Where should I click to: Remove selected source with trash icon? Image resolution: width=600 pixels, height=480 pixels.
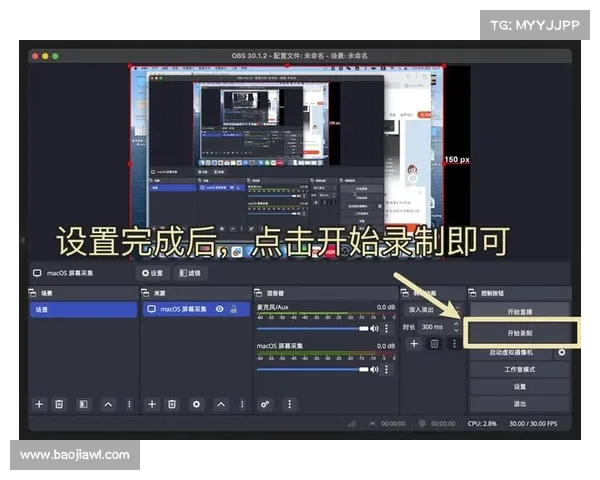[172, 404]
